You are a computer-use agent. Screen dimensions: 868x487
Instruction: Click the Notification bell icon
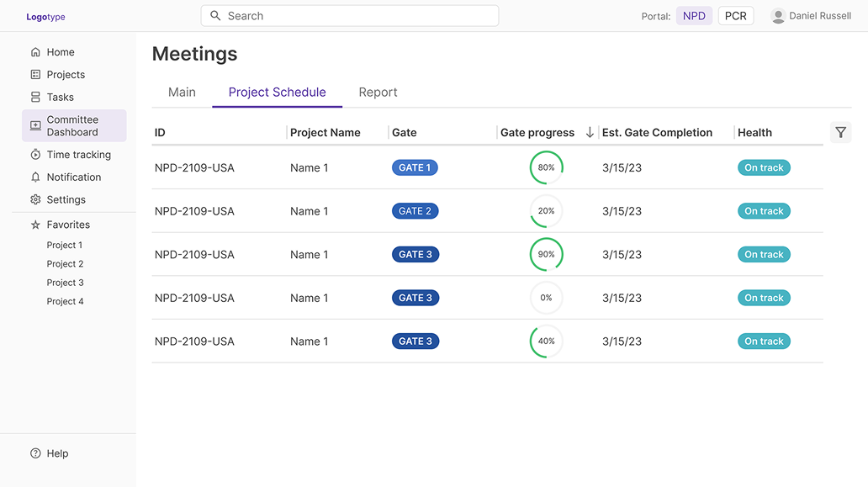(x=35, y=177)
